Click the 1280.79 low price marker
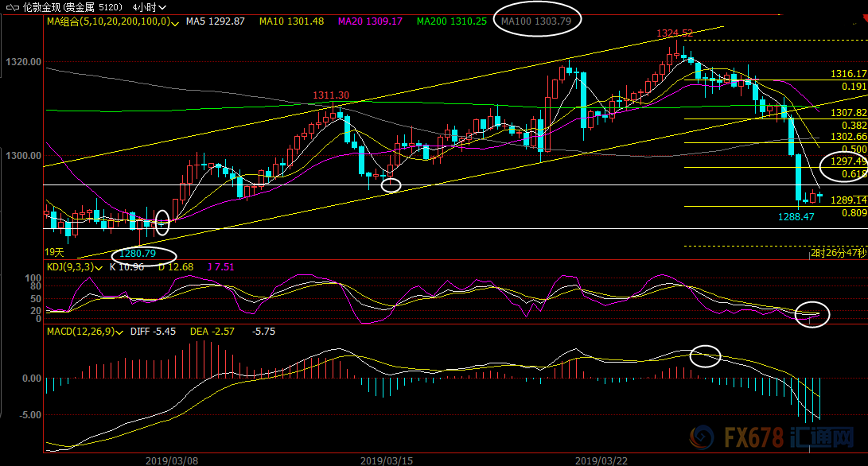The height and width of the screenshot is (466, 868). pos(138,254)
